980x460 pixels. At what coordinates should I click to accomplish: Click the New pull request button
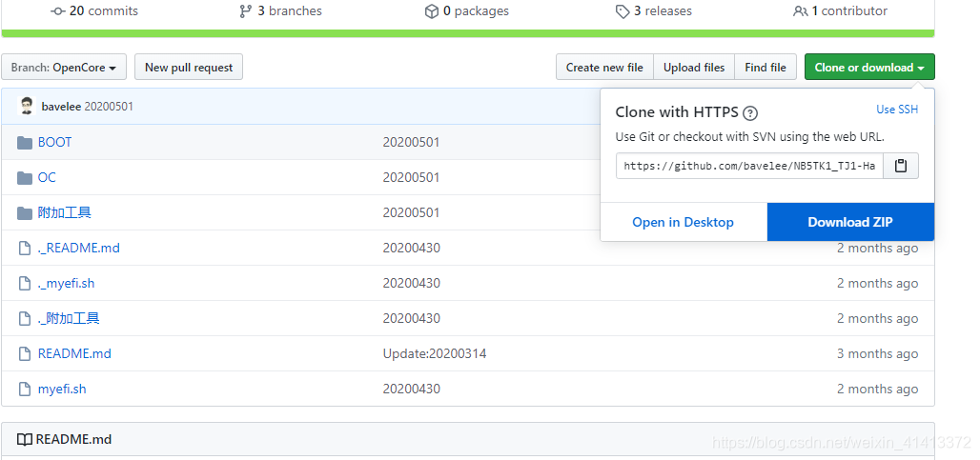189,67
